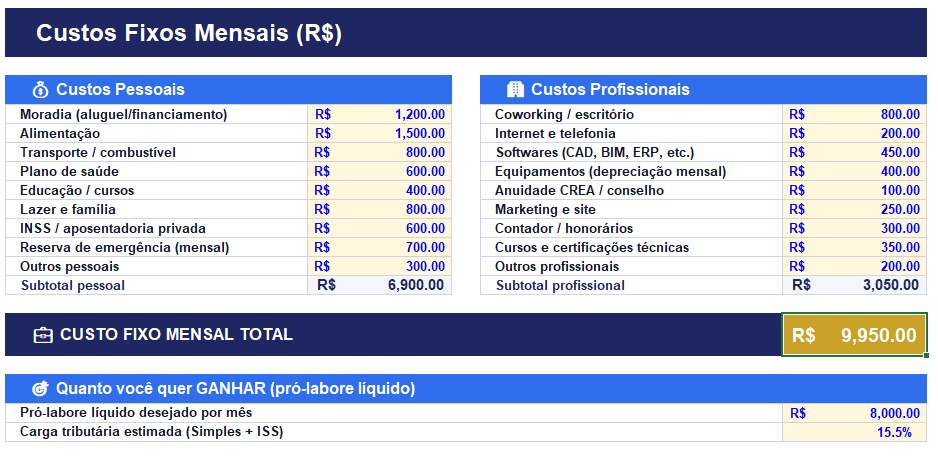The height and width of the screenshot is (462, 938).
Task: Click the Anuidade CREA / conselho label
Action: click(x=579, y=190)
